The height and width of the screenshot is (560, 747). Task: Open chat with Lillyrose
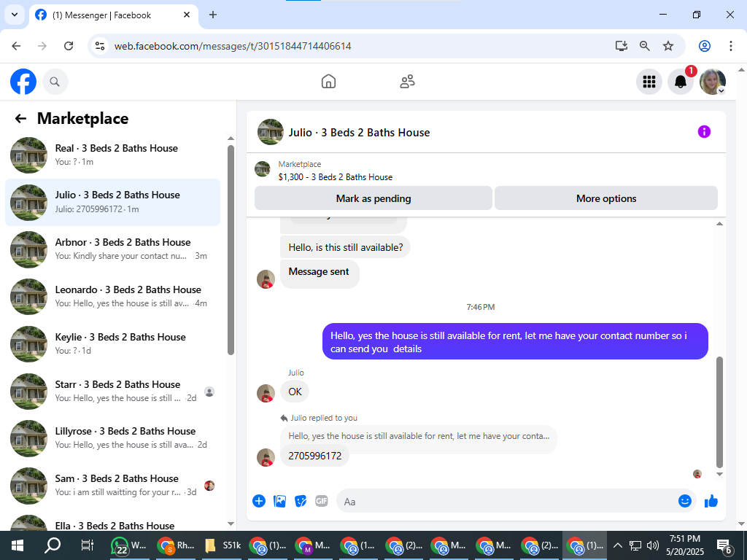click(112, 438)
